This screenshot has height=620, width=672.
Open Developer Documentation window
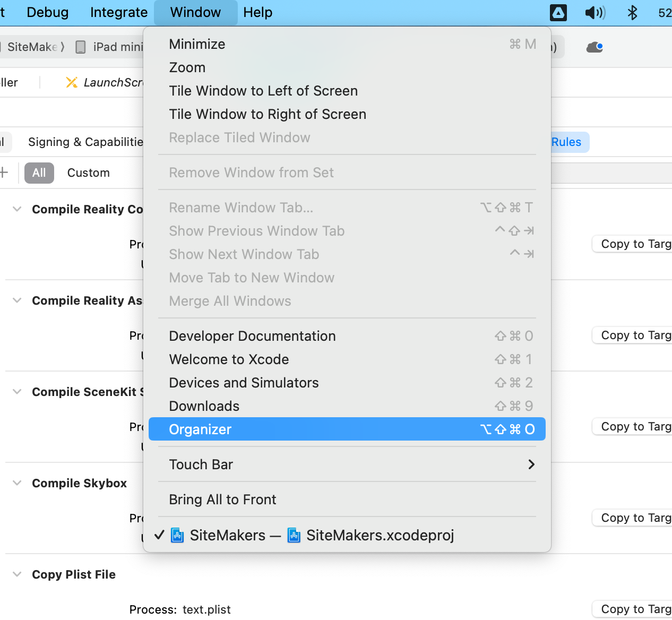coord(347,336)
